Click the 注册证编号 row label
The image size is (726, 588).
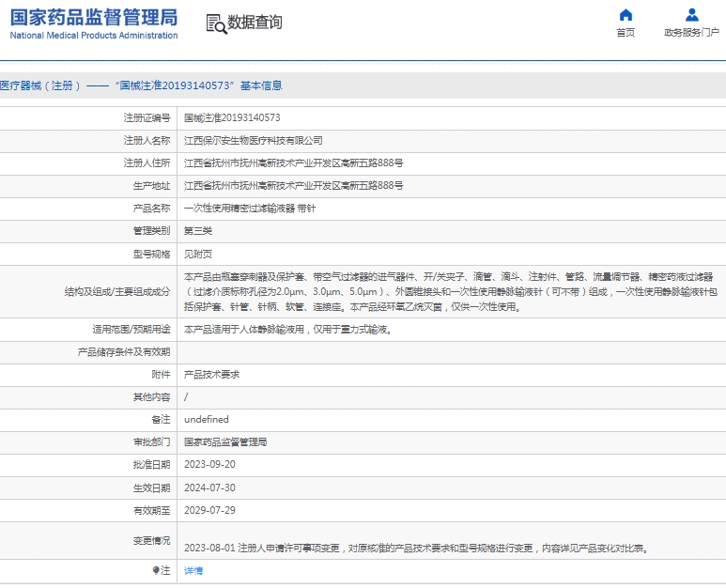click(147, 118)
